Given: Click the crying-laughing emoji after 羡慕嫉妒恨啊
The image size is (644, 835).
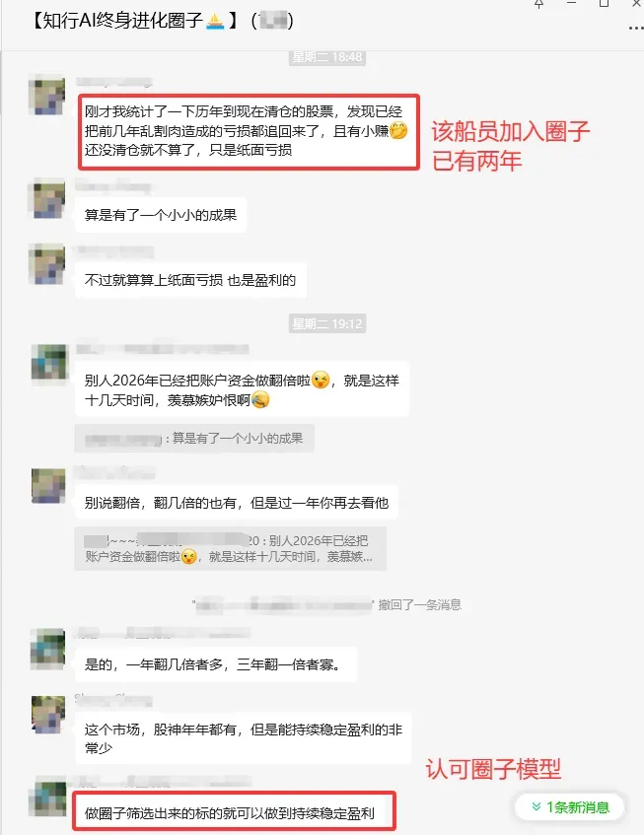Looking at the screenshot, I should 260,399.
